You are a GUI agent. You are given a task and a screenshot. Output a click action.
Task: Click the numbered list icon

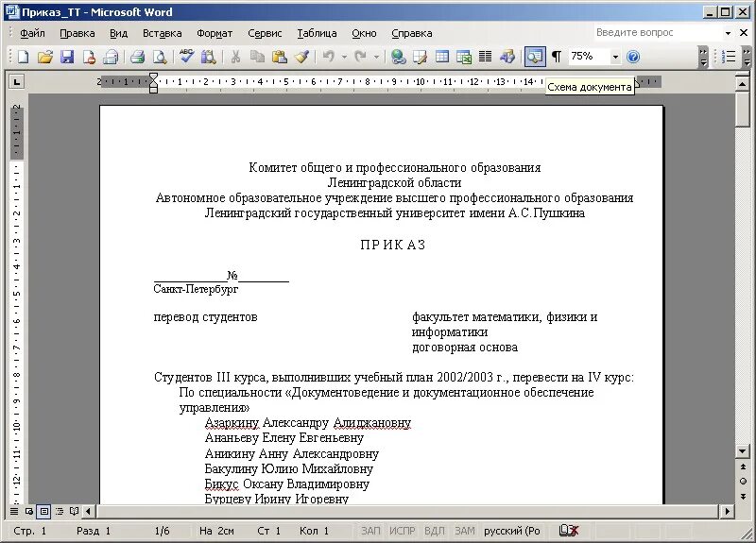point(729,57)
